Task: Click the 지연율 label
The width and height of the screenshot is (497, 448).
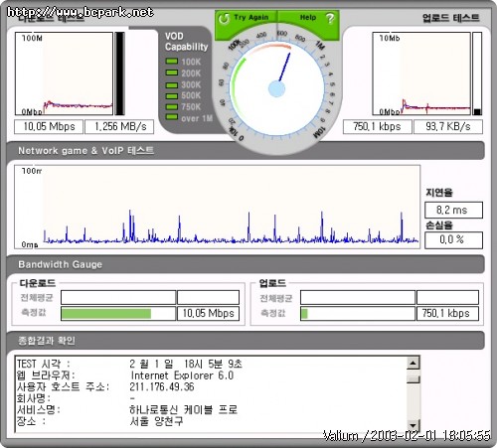Action: [x=439, y=193]
